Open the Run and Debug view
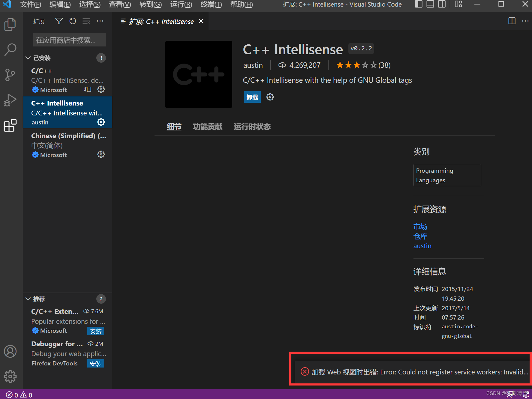Viewport: 532px width, 399px height. (x=10, y=100)
